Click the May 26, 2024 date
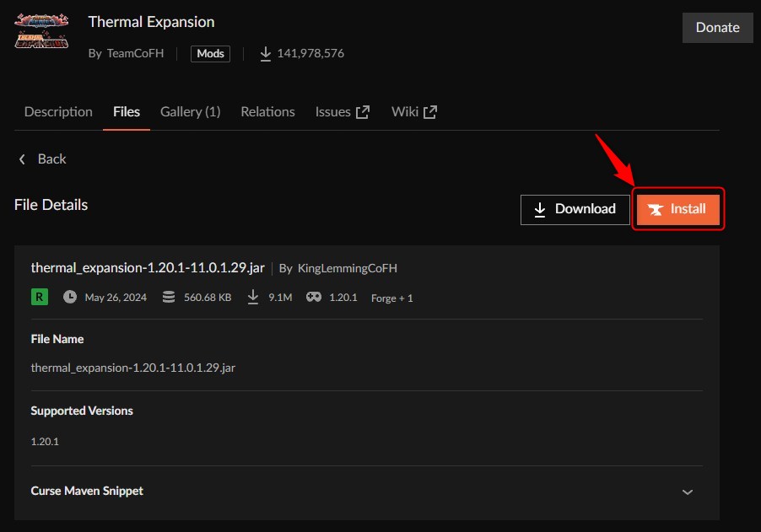 point(116,298)
